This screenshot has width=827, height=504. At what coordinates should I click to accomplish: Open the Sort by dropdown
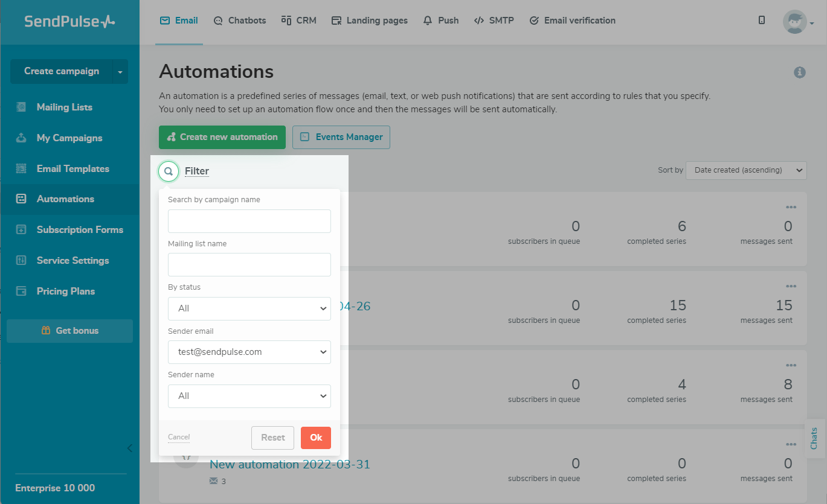tap(746, 170)
